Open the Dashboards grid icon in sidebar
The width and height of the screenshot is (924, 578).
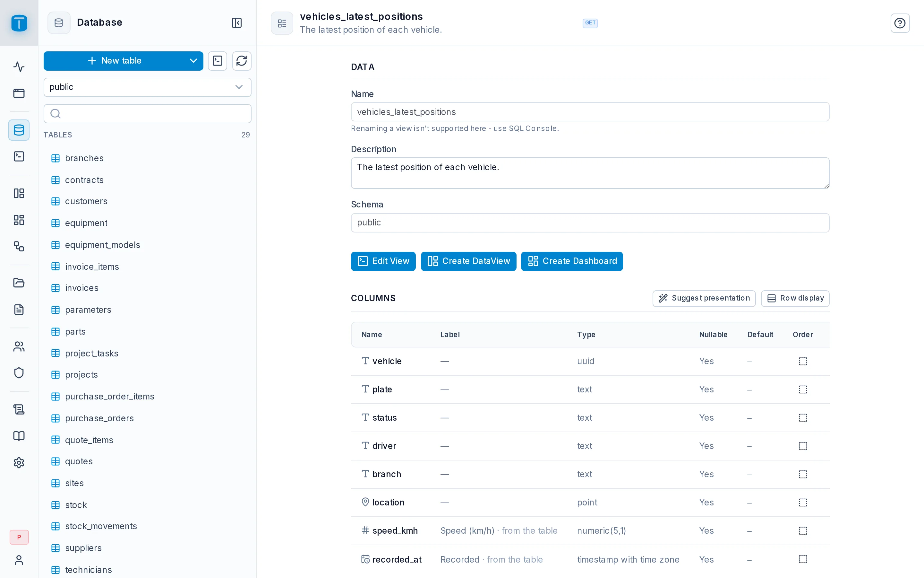[19, 220]
